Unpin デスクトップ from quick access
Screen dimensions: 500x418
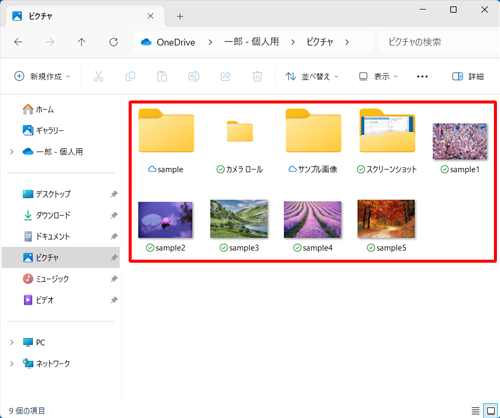tap(114, 194)
